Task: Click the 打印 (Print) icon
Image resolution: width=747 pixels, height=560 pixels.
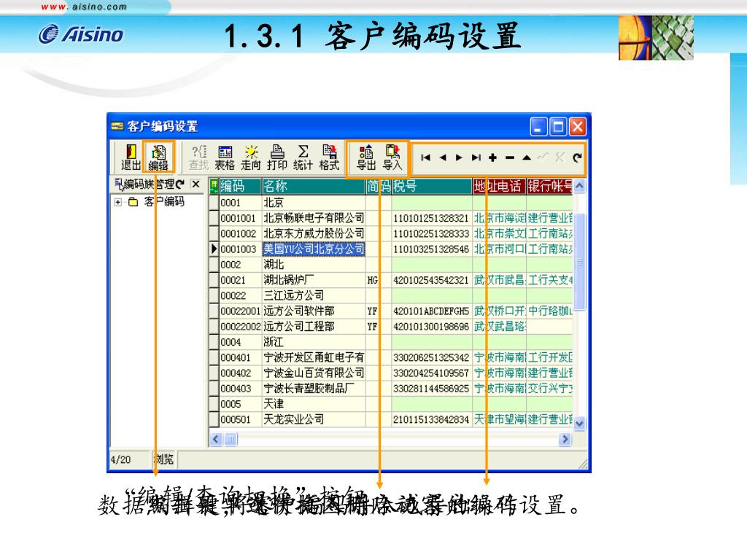Action: point(276,157)
